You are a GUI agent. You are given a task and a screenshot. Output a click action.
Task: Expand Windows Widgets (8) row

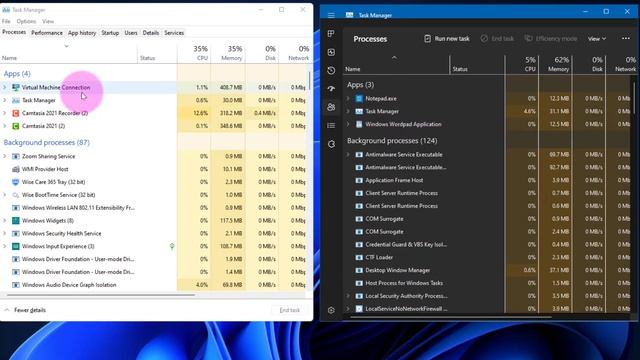coord(5,220)
